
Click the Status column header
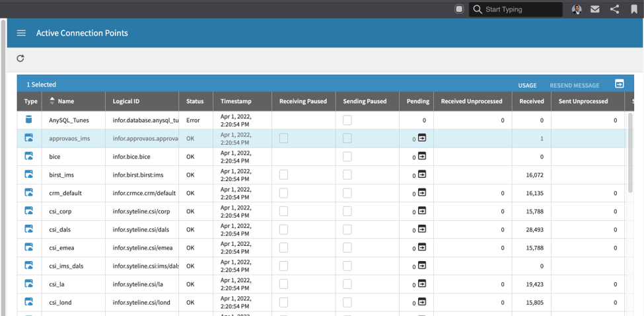pos(196,101)
